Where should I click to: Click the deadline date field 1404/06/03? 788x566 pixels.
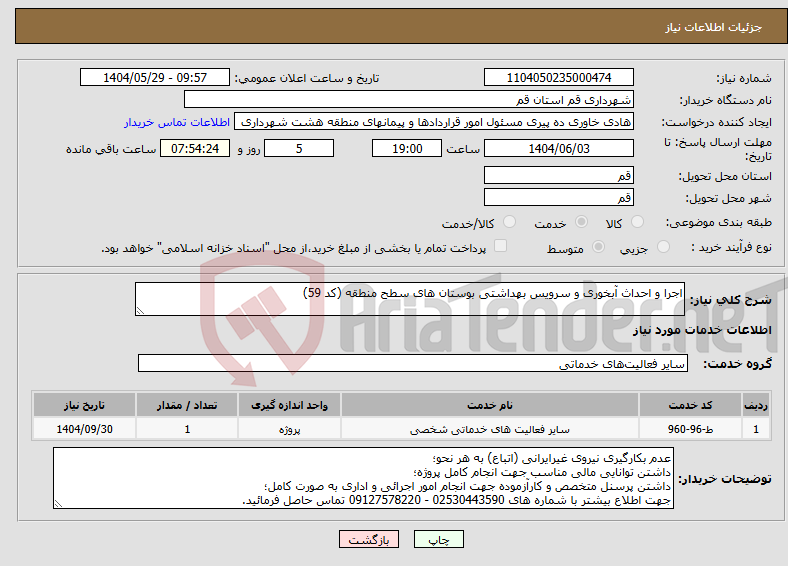tap(558, 148)
